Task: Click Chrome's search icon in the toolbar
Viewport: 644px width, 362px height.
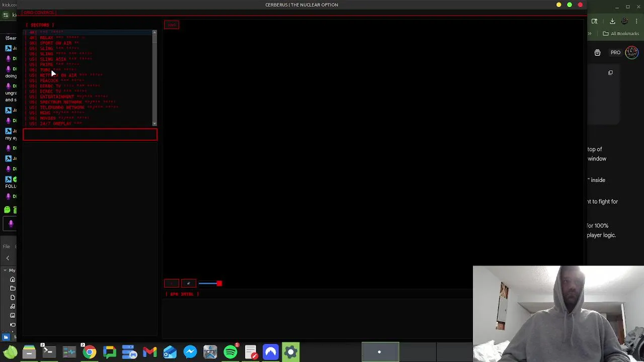Action: tap(594, 21)
